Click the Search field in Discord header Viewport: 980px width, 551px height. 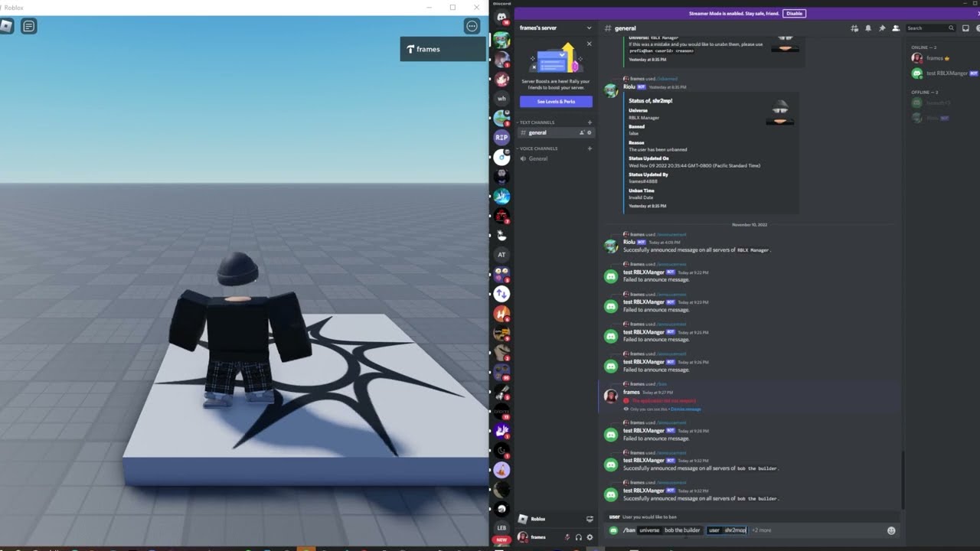[930, 28]
